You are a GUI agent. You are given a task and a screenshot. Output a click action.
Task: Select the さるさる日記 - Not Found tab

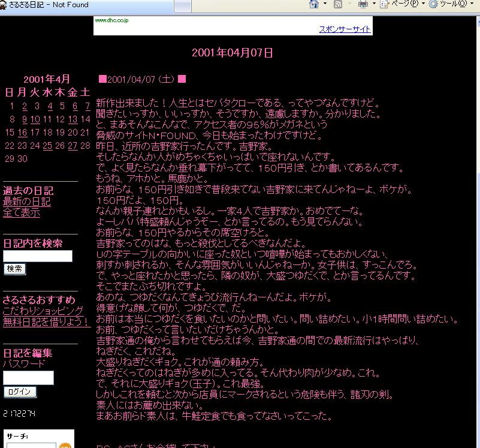[x=48, y=4]
